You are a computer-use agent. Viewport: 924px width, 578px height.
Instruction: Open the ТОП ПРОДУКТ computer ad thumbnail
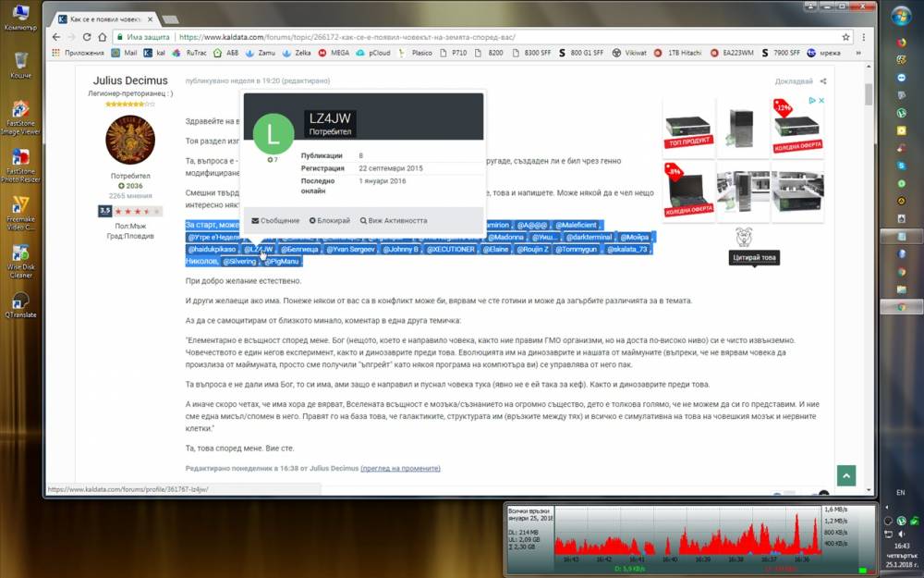[x=688, y=129]
